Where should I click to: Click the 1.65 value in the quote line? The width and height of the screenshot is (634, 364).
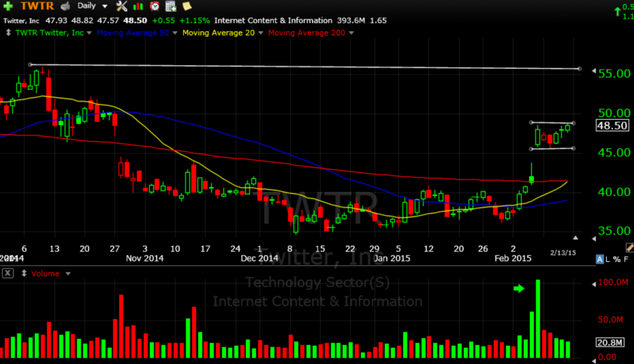(378, 20)
